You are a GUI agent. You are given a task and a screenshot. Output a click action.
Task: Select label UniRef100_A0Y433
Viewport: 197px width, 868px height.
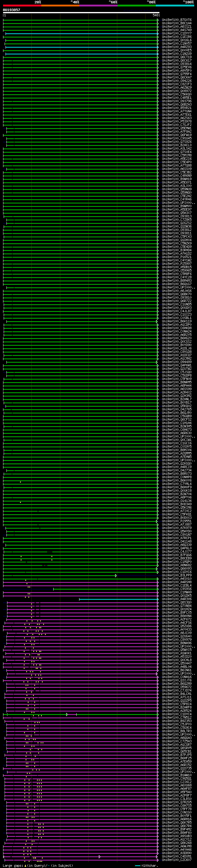pos(176,629)
